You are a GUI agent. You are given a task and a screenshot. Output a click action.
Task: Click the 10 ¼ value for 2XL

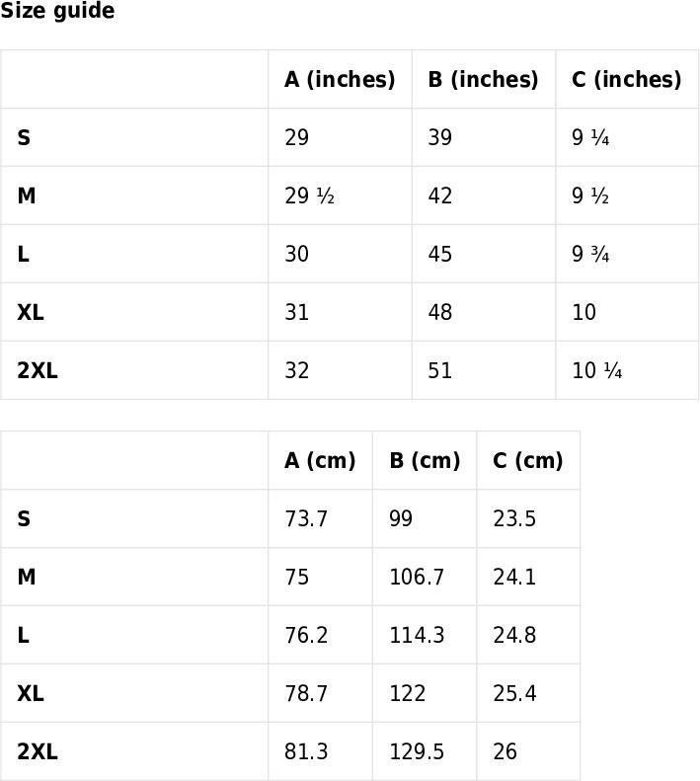point(597,370)
